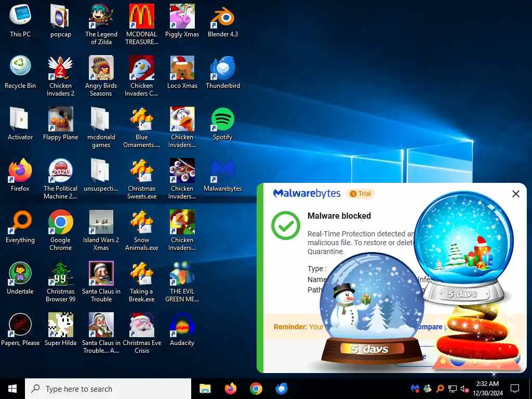Select Christmas Sweets.exe icon
Viewport: 532px width, 399px height.
click(141, 179)
